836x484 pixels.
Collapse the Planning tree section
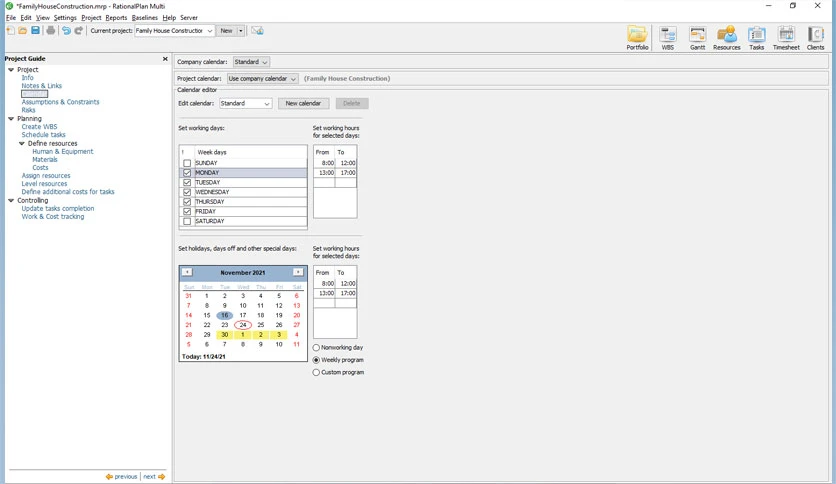tap(11, 119)
